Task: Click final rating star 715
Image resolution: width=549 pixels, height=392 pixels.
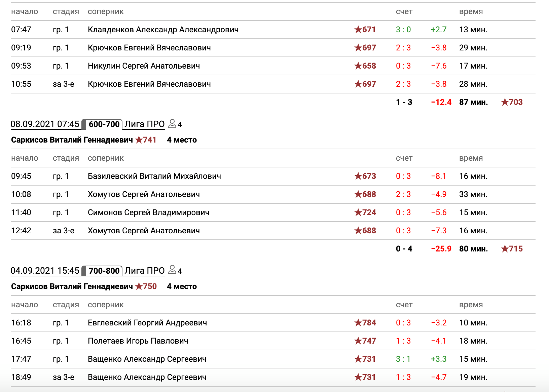Action: (x=512, y=249)
